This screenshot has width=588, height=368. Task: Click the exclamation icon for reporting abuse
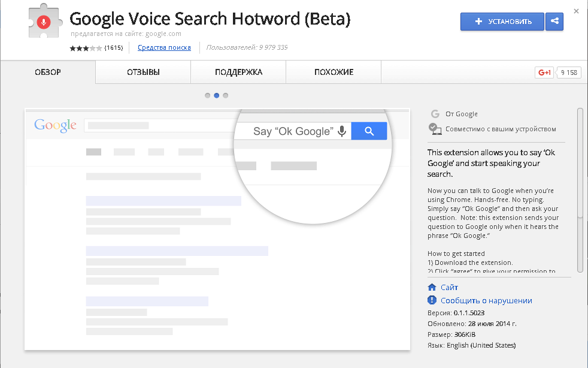pyautogui.click(x=432, y=300)
